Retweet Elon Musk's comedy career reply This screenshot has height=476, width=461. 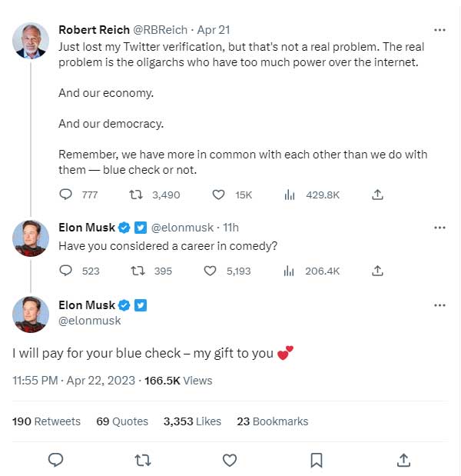(139, 271)
